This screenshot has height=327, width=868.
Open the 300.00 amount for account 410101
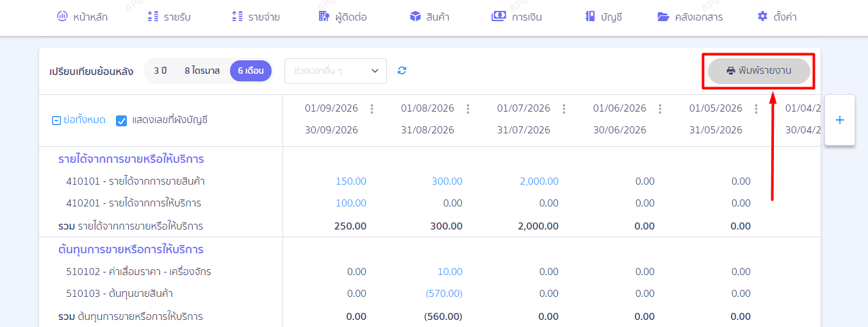[447, 181]
